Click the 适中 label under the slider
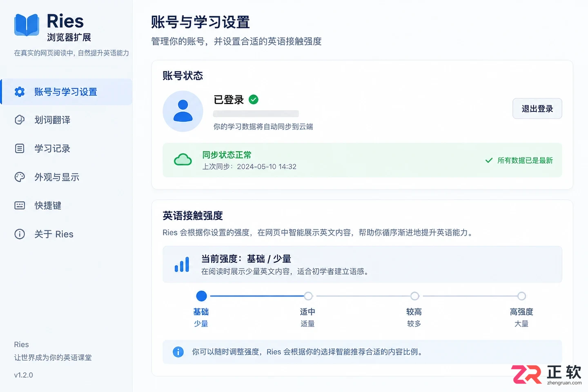The height and width of the screenshot is (392, 588). (307, 312)
